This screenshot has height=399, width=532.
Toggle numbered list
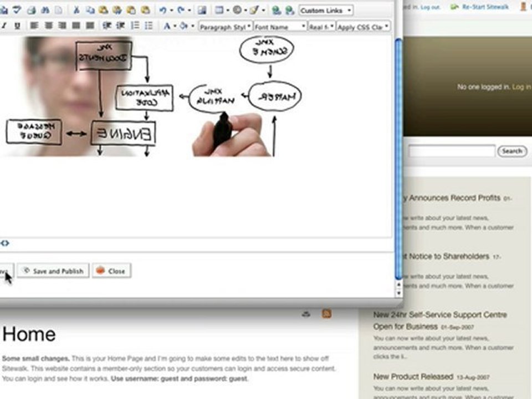pyautogui.click(x=135, y=25)
